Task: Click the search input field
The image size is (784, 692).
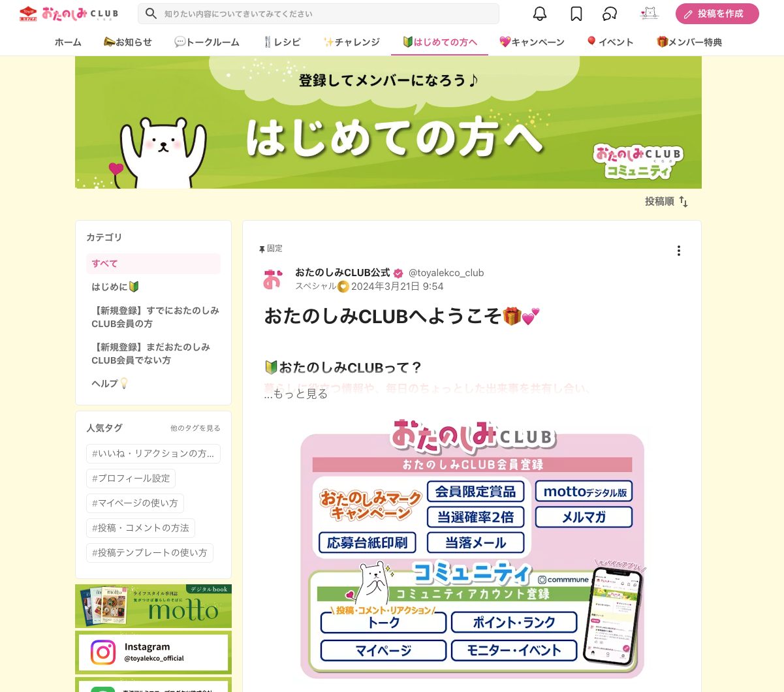Action: click(318, 14)
